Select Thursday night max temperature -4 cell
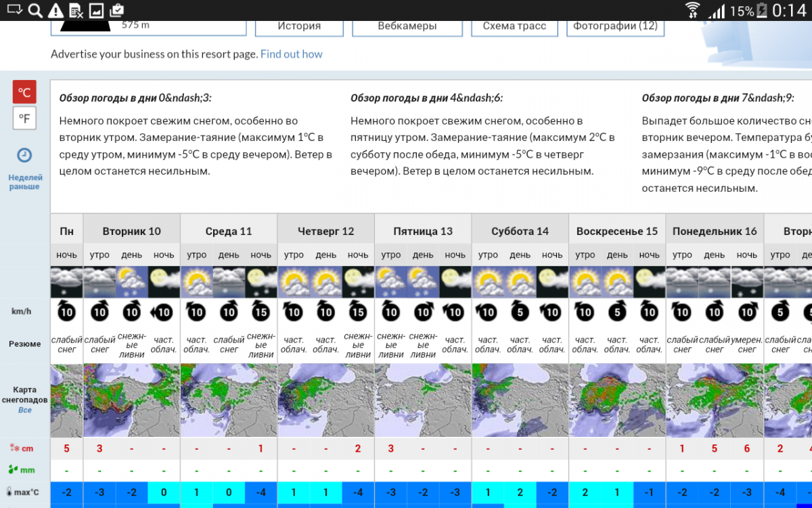Screen dimensions: 812x508 click(358, 492)
